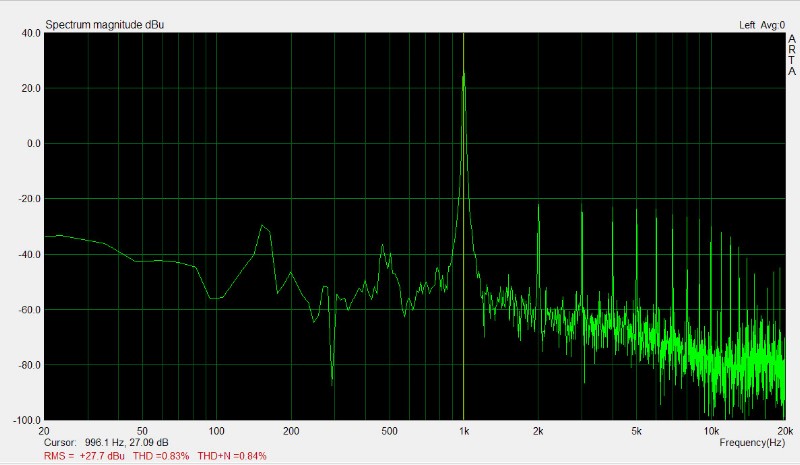Click the Frequency(Hz) axis label
Screen dimensions: 800x465
(752, 443)
